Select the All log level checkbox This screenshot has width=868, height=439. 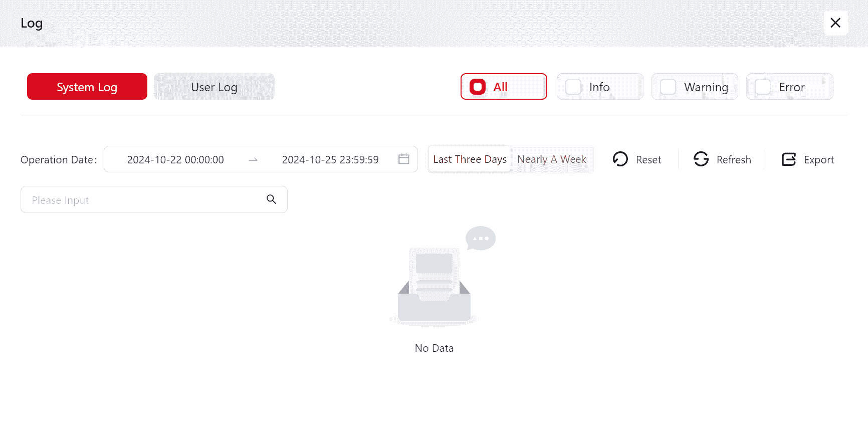coord(478,87)
